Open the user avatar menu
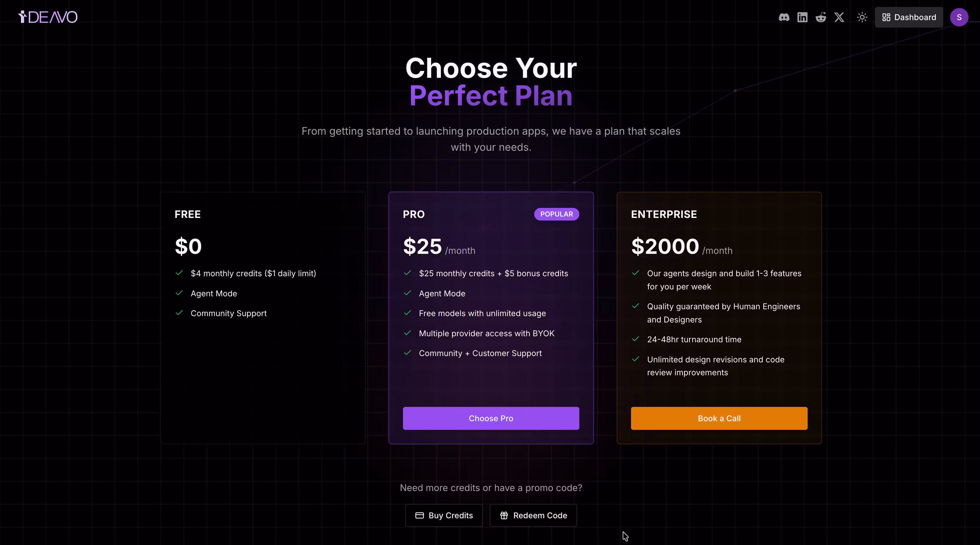Image resolution: width=980 pixels, height=545 pixels. coord(959,18)
